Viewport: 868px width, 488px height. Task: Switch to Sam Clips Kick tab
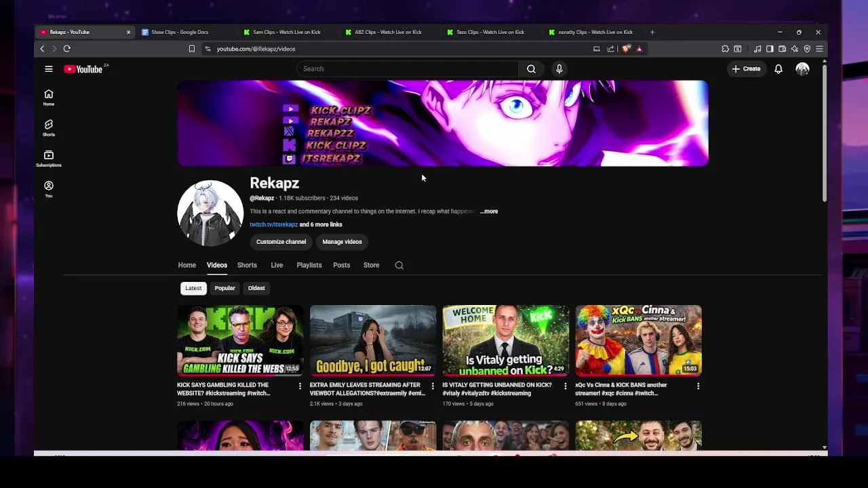point(288,32)
